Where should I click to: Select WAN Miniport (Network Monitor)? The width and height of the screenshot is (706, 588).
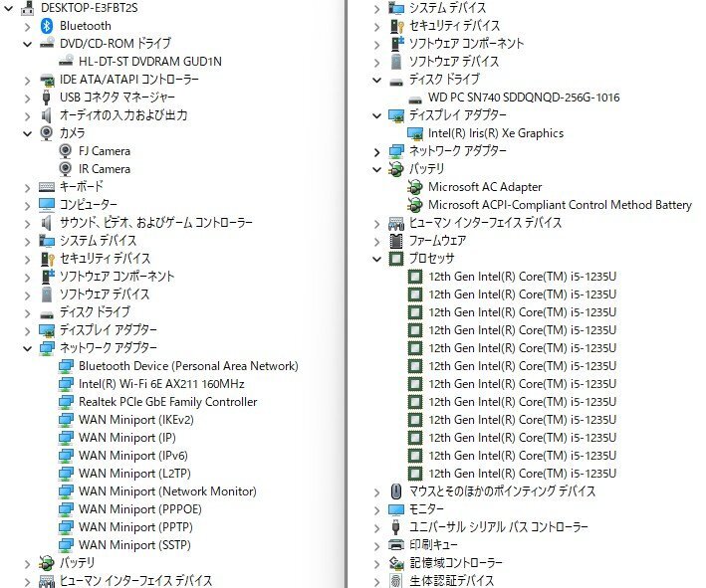(x=167, y=491)
